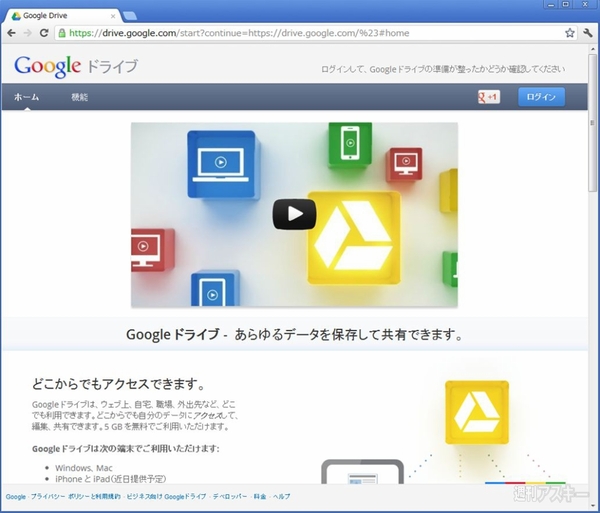Click the yellow Drive cube illustration below the video
600x513 pixels.
tap(477, 412)
